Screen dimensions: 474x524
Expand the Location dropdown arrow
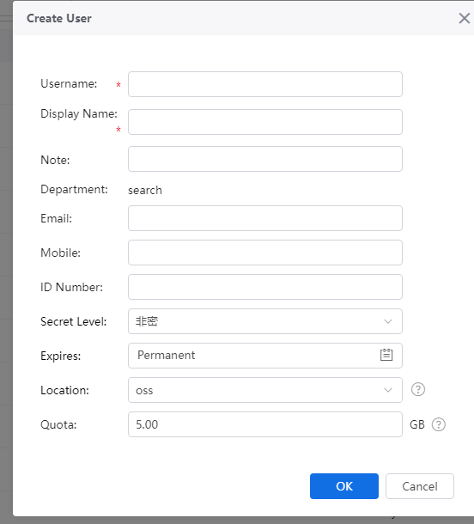388,390
